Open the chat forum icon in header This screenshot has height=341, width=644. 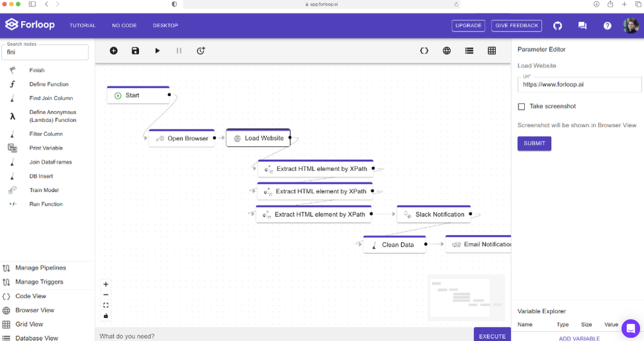coord(582,26)
